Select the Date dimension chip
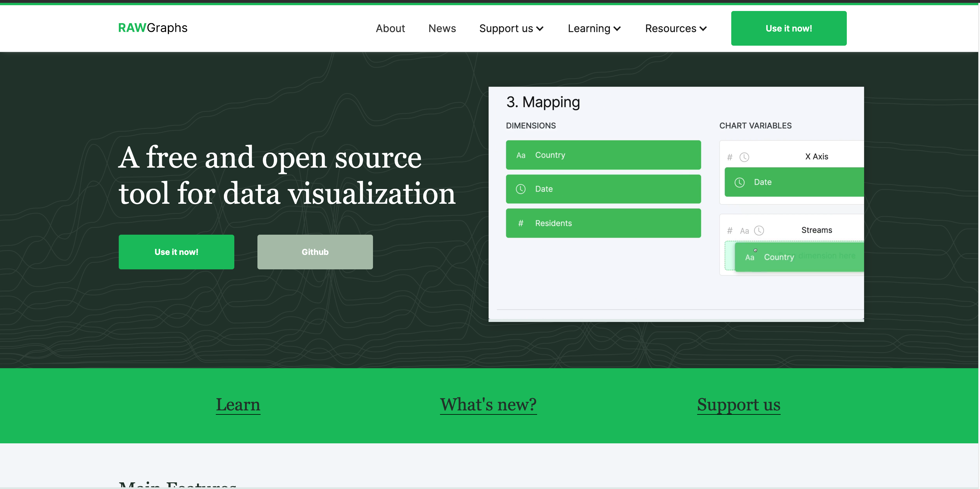Screen dimensions: 980x489 pyautogui.click(x=603, y=189)
